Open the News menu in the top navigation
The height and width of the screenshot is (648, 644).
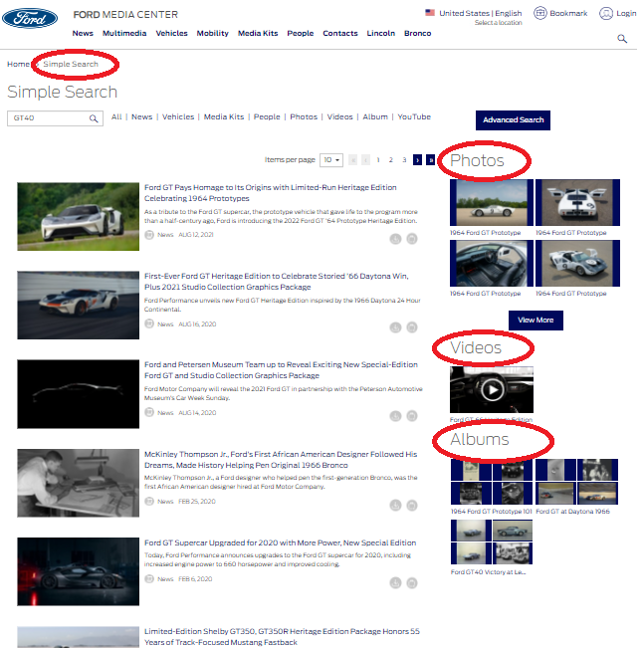(x=83, y=33)
